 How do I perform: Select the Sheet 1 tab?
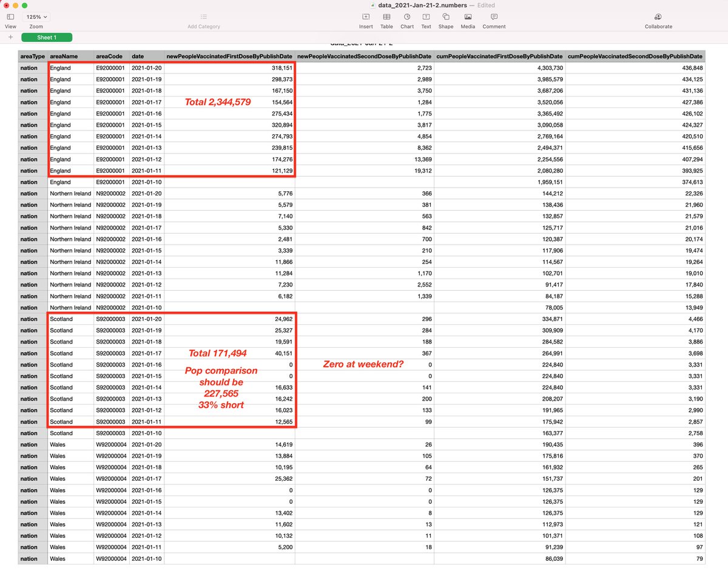coord(47,38)
